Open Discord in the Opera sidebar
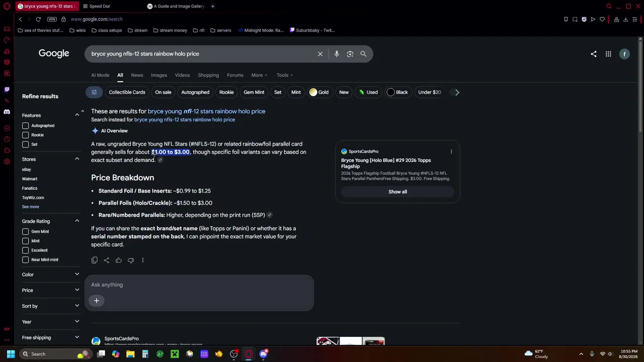This screenshot has height=362, width=644. [7, 112]
